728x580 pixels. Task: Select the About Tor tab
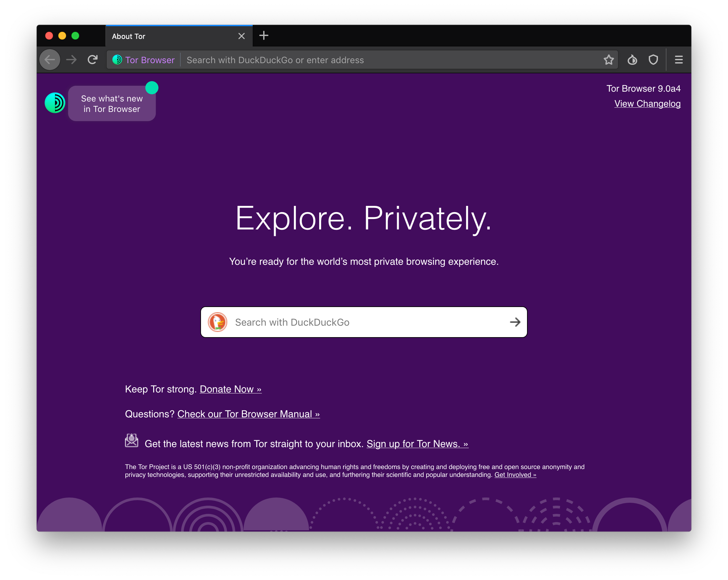[x=179, y=36]
